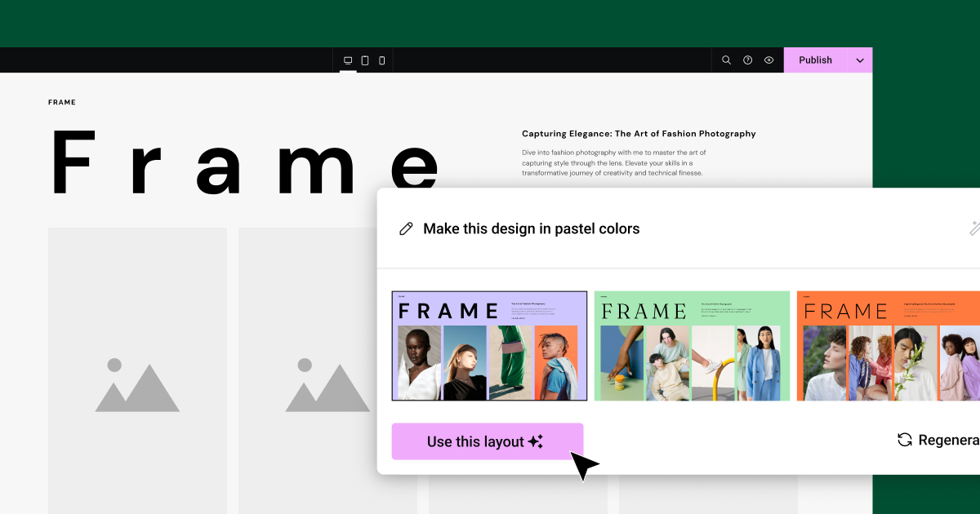The image size is (980, 514).
Task: Toggle desktop view in the device switcher
Action: pyautogui.click(x=348, y=60)
